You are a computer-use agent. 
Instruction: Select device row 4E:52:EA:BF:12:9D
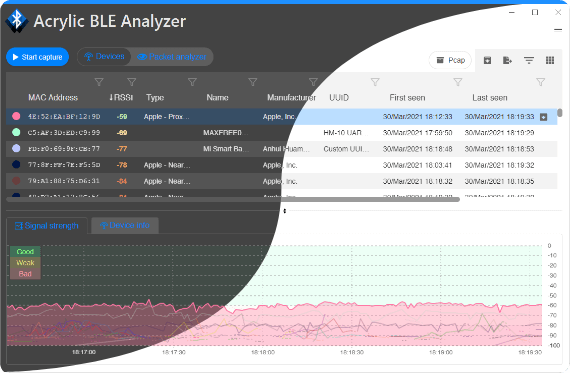point(282,117)
